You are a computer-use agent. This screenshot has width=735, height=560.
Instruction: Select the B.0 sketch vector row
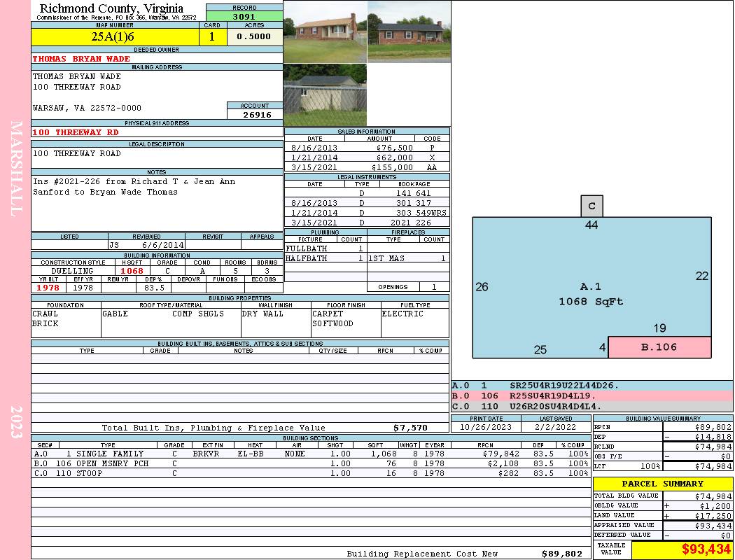click(x=591, y=396)
